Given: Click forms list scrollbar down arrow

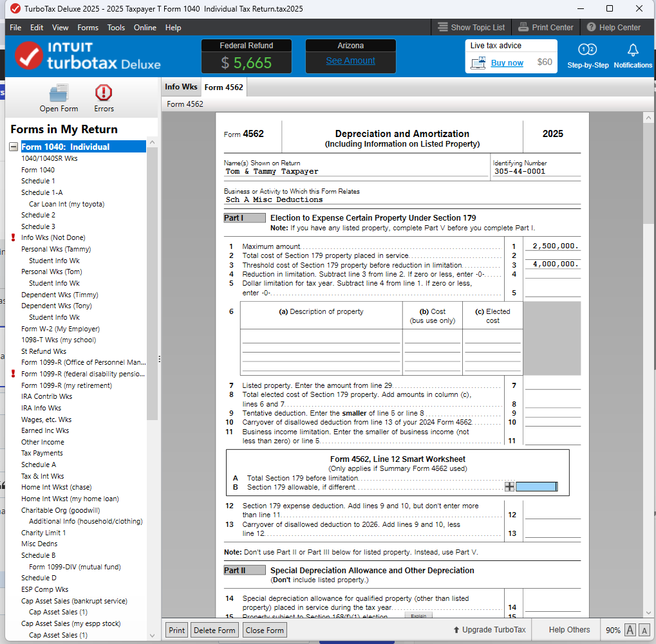Looking at the screenshot, I should coord(152,635).
